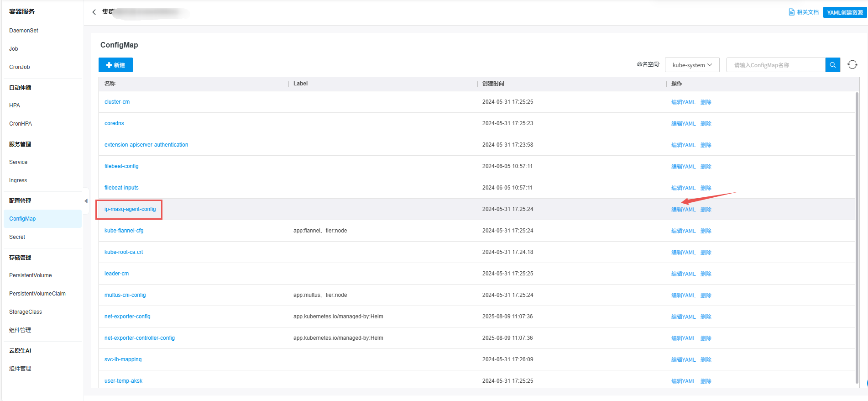Focus the ConfigMap name search field
The width and height of the screenshot is (868, 401).
[776, 65]
